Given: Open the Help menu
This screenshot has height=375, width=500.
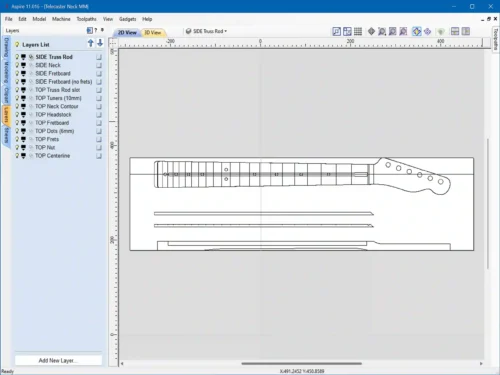Looking at the screenshot, I should (147, 19).
